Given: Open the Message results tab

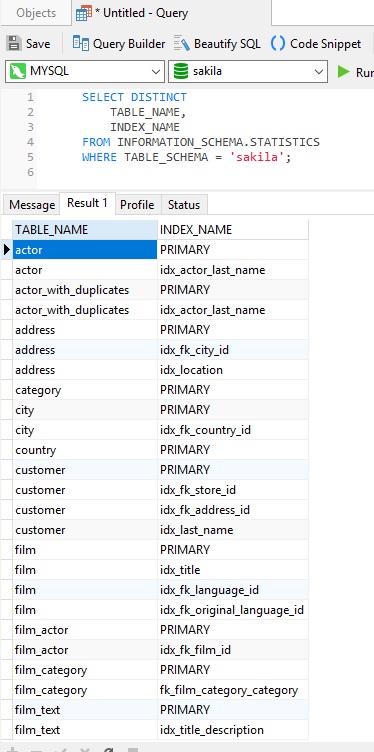Looking at the screenshot, I should (32, 205).
